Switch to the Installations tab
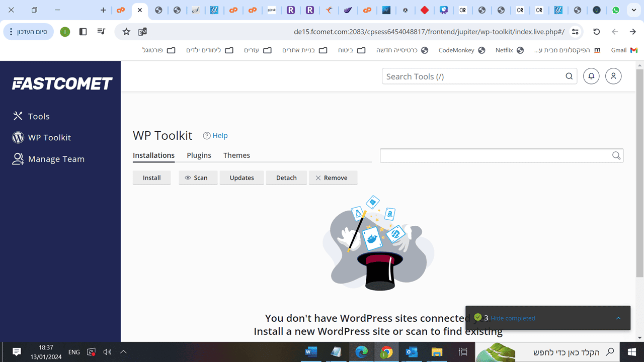The image size is (644, 362). coord(153,155)
